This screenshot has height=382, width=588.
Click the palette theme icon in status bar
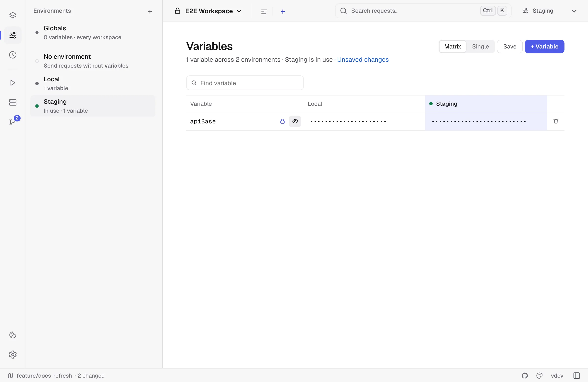(x=539, y=376)
